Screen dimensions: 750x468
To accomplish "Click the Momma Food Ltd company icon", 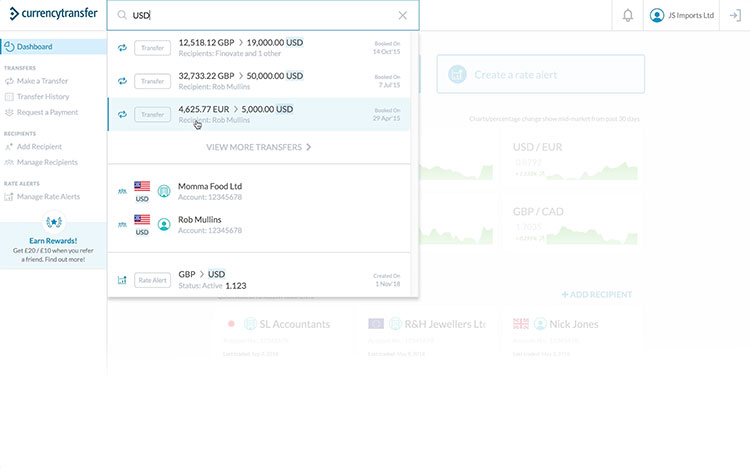I will click(164, 192).
